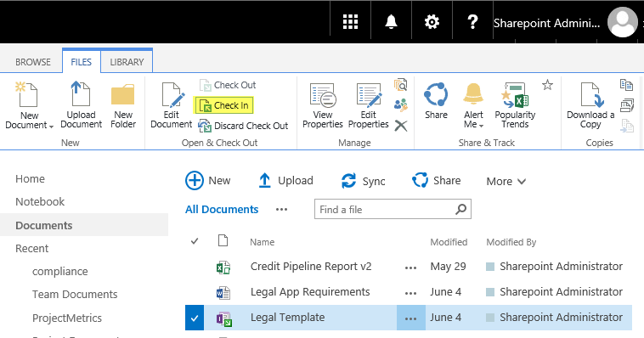Open compliance under Recent

pos(60,272)
